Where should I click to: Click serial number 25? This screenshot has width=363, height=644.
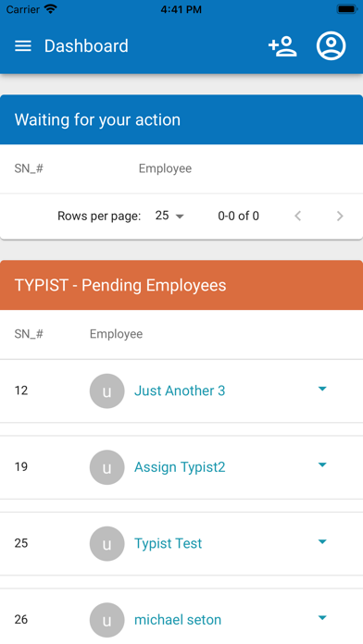click(21, 543)
